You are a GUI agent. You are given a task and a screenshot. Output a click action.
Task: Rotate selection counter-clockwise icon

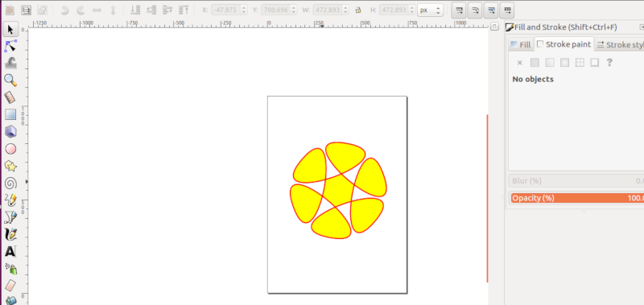(64, 10)
